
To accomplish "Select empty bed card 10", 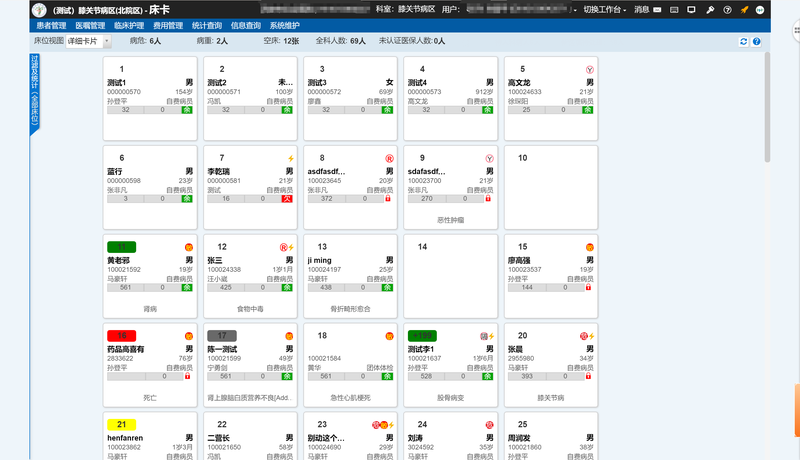I will [x=551, y=188].
